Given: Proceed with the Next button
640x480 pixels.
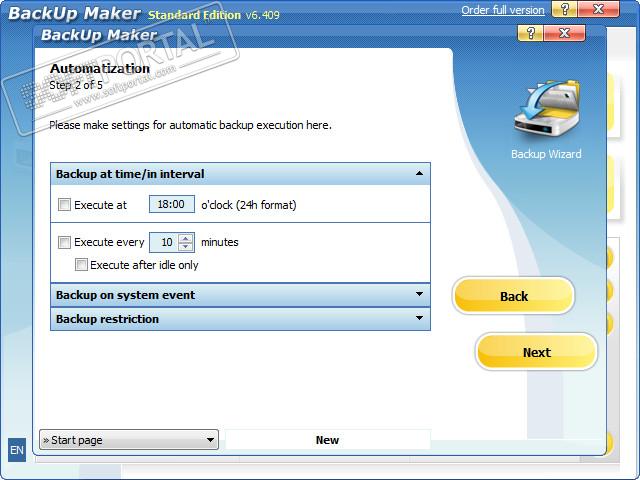Looking at the screenshot, I should click(537, 352).
